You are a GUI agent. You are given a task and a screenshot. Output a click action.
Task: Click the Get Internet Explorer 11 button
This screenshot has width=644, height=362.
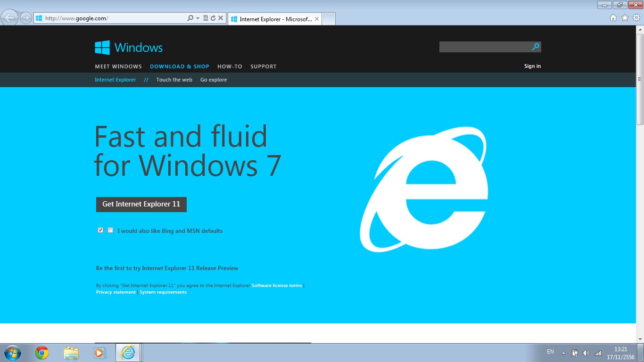click(x=141, y=204)
